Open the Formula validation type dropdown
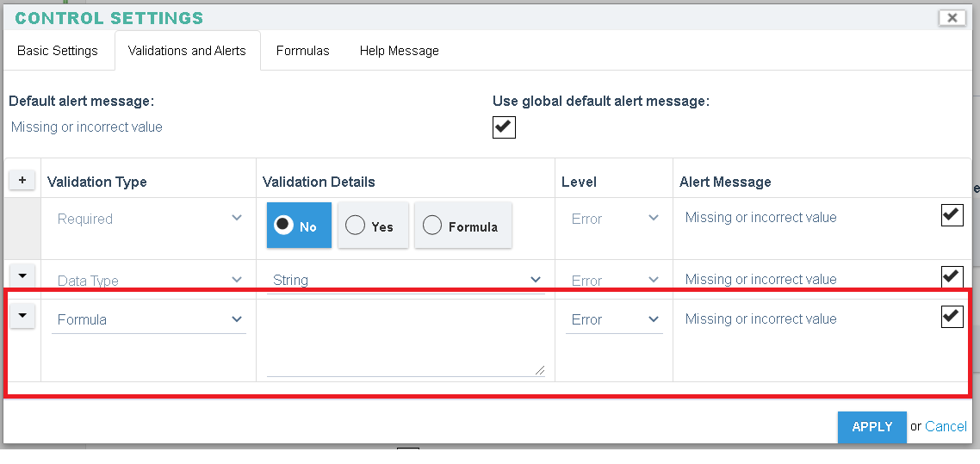980x464 pixels. point(149,319)
